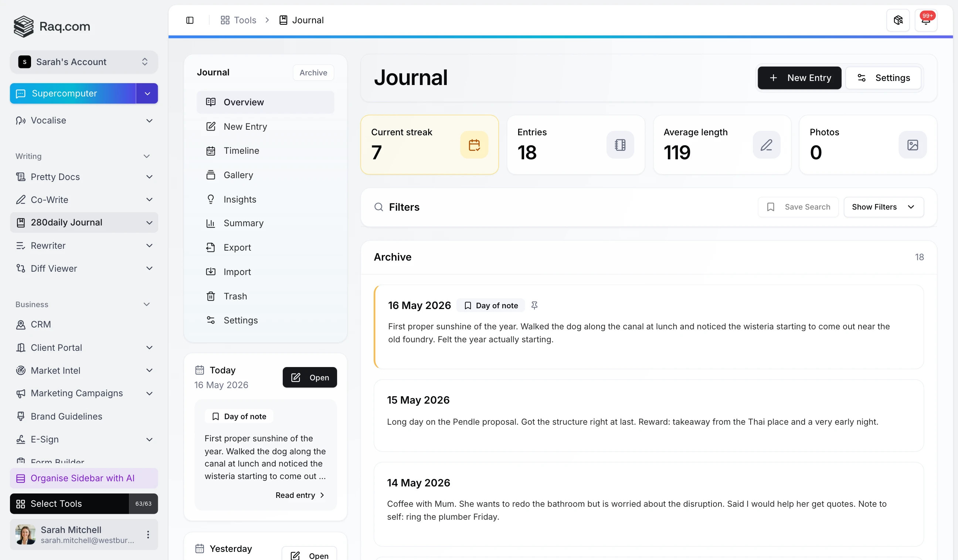This screenshot has height=560, width=958.
Task: Open Trash in the Journal menu
Action: (x=265, y=296)
